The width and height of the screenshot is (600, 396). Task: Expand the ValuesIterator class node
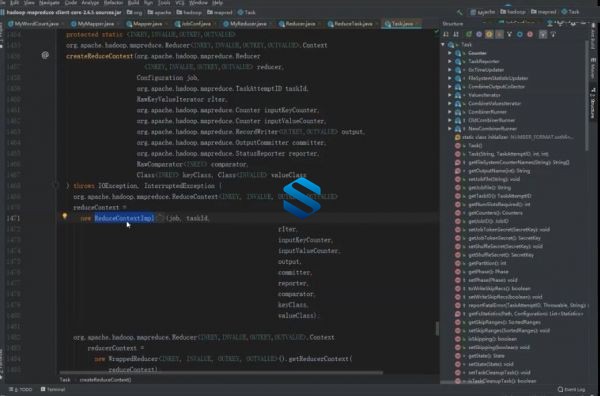(450, 95)
